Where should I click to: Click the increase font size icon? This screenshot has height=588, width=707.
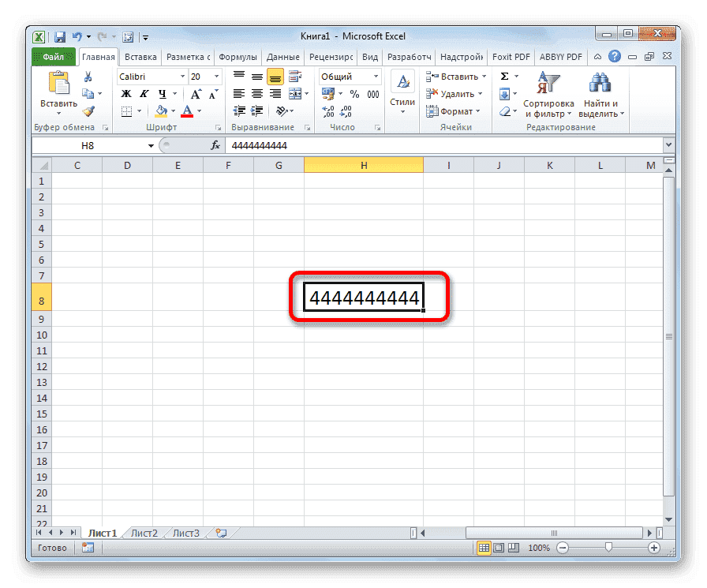click(x=196, y=93)
